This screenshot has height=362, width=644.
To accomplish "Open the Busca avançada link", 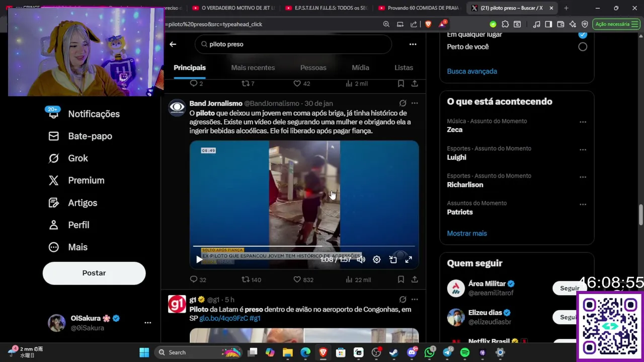I will coord(472,71).
